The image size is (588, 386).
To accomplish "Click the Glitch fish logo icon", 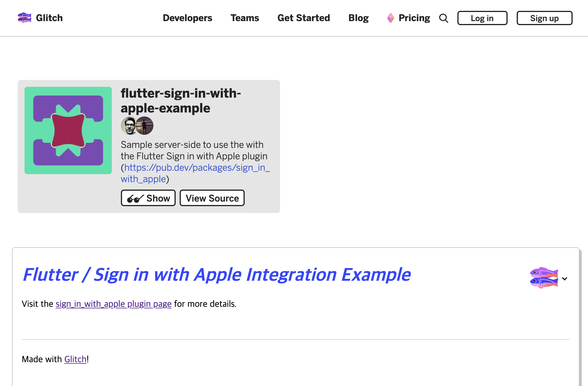I will [x=25, y=18].
